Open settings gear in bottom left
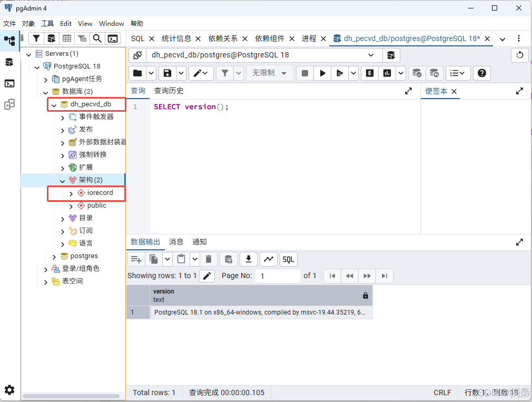The height and width of the screenshot is (402, 532). pyautogui.click(x=9, y=390)
